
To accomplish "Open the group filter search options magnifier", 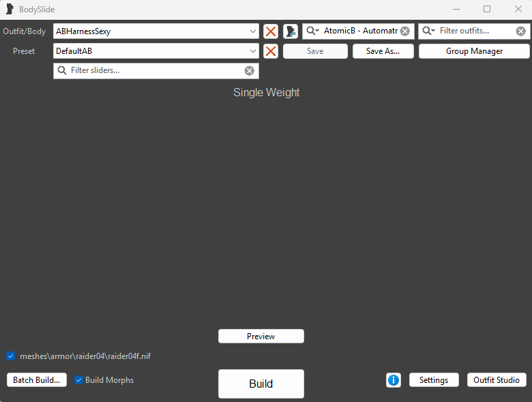I will 312,31.
